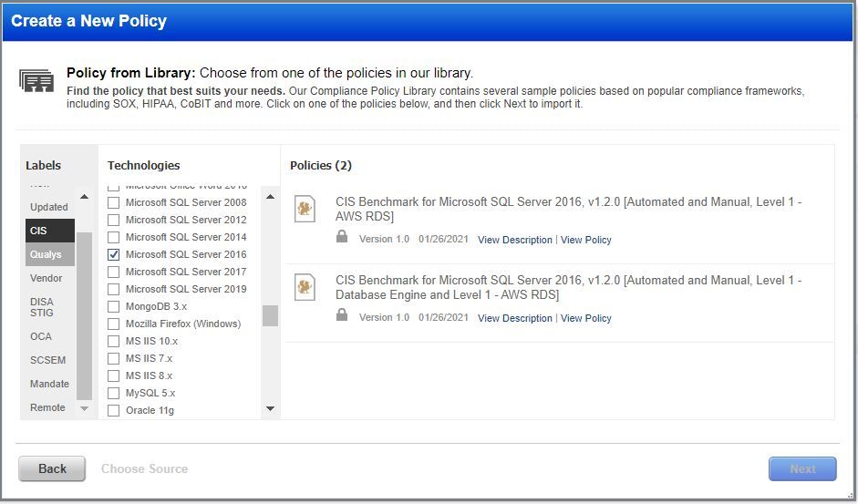Open View Policy for the Database Engine policy

[x=586, y=318]
